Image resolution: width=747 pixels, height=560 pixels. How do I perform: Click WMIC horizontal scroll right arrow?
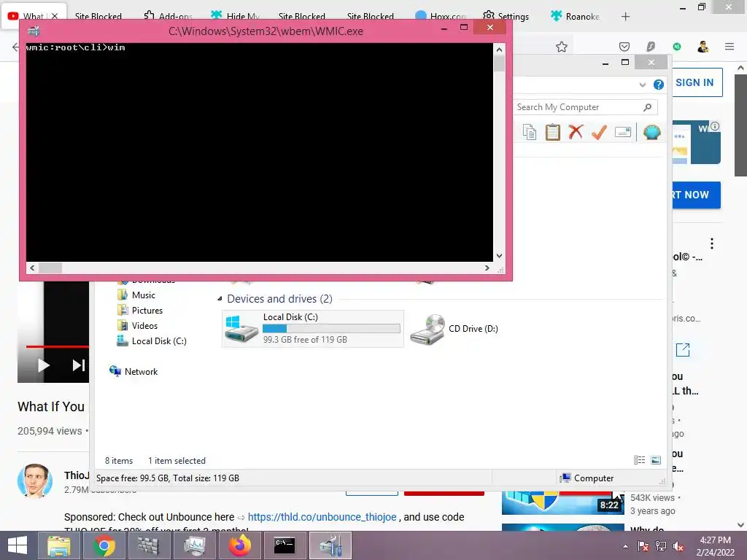pyautogui.click(x=487, y=268)
